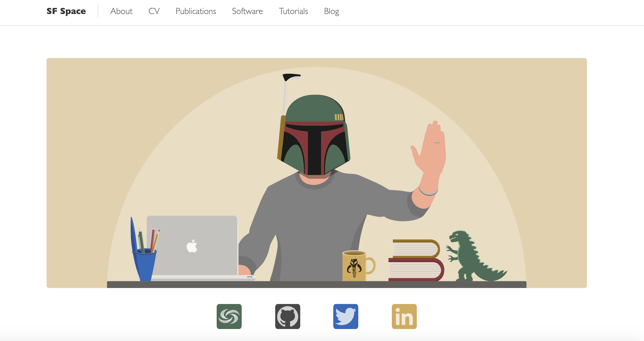Viewport: 644px width, 341px height.
Task: Open the Software section
Action: pos(247,11)
